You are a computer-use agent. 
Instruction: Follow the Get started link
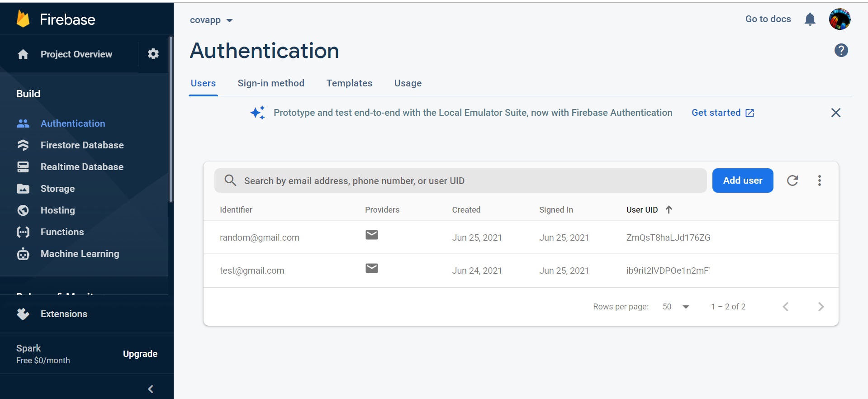pyautogui.click(x=722, y=113)
